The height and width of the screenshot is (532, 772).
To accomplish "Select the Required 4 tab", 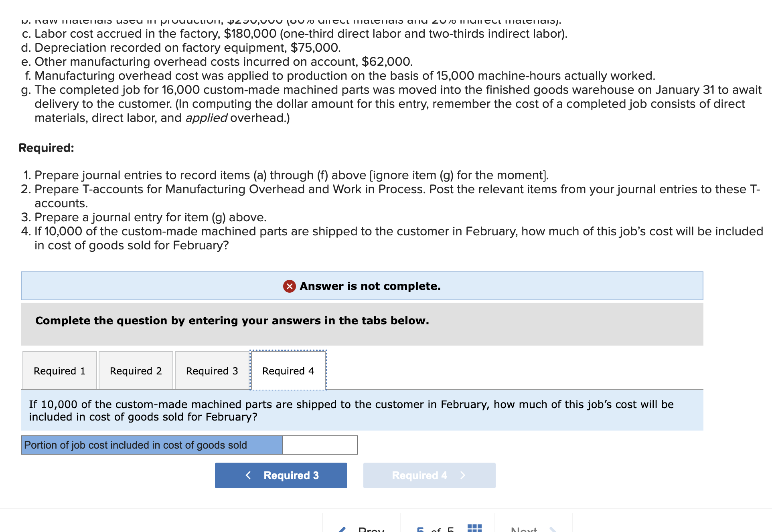I will (x=288, y=371).
